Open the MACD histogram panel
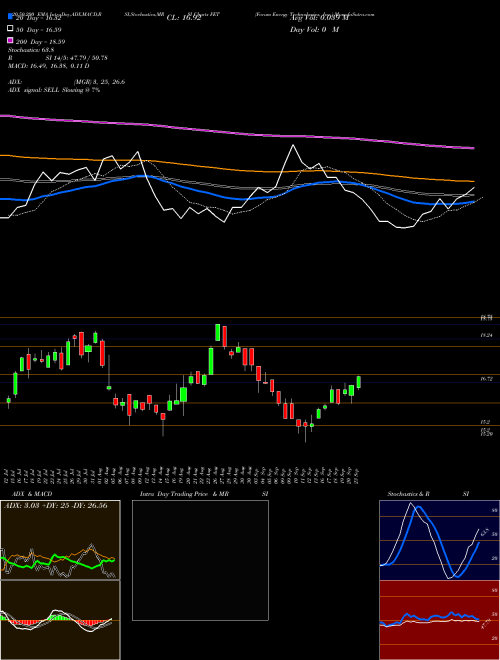 (x=60, y=620)
